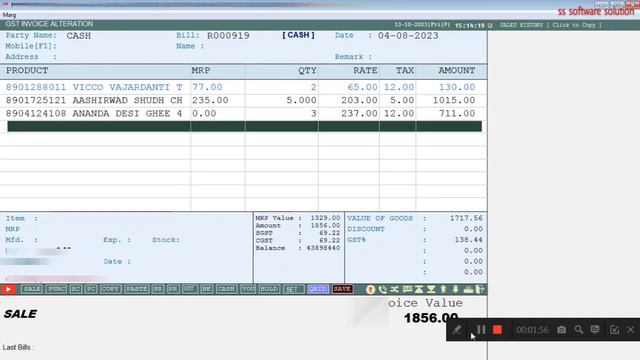Click the red play arrow icon in toolbar
Image resolution: width=640 pixels, height=360 pixels.
click(8, 289)
